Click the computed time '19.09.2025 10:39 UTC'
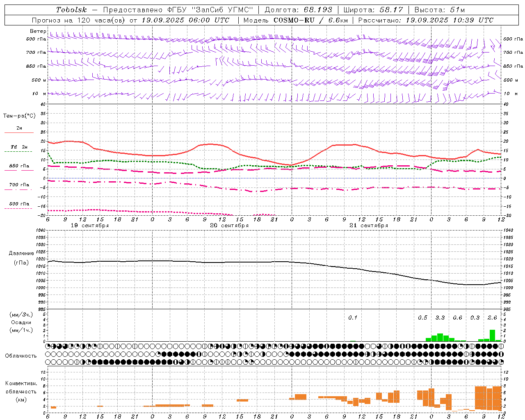Viewport: 525px width, 420px height. point(450,20)
